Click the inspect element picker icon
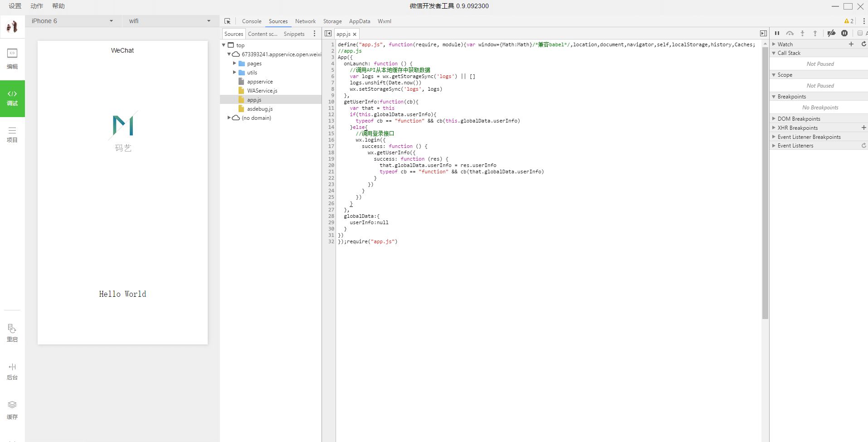Image resolution: width=868 pixels, height=442 pixels. tap(227, 21)
